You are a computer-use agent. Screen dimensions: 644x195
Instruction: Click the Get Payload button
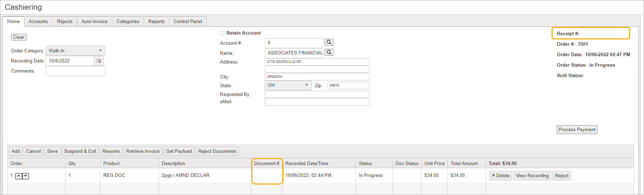tap(179, 151)
